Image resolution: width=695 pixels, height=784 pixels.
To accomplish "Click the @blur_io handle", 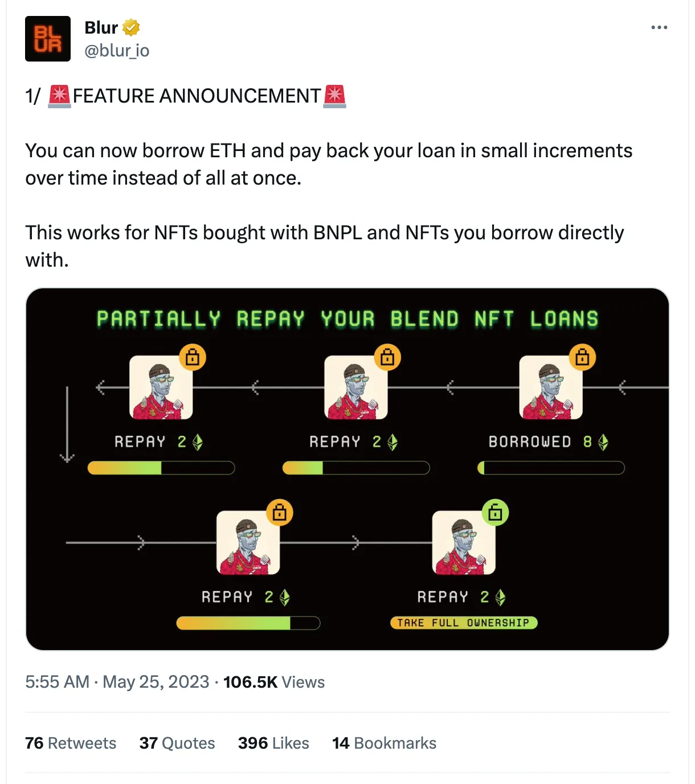I will [117, 51].
